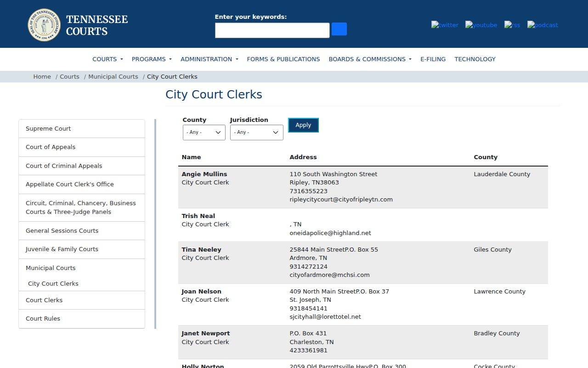588x368 pixels.
Task: Expand the Boards & Commissions dropdown
Action: coord(370,59)
